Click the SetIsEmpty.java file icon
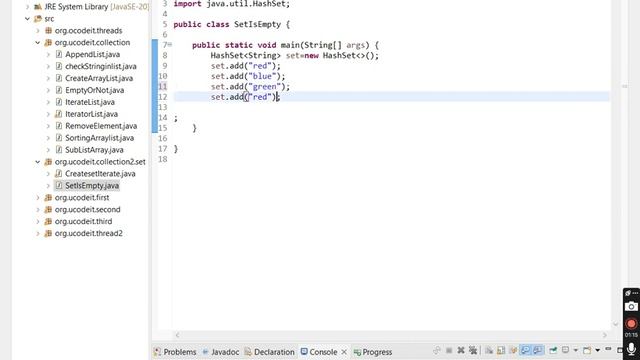This screenshot has height=360, width=640. point(59,185)
